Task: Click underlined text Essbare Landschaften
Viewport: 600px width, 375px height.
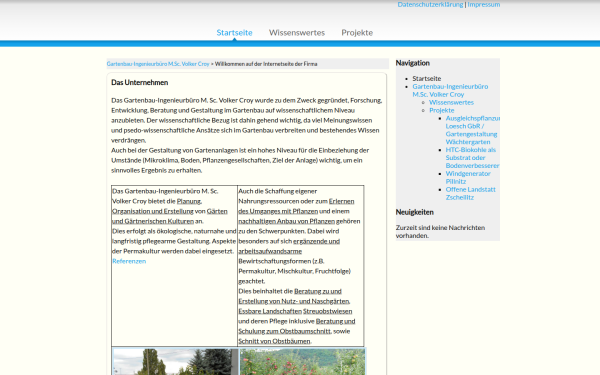Action: click(270, 311)
